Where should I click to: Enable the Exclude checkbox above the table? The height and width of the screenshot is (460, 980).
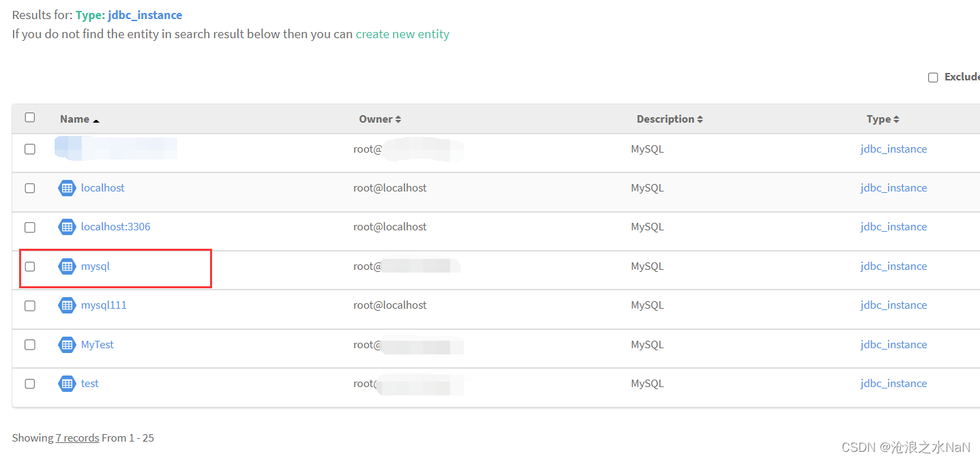[933, 77]
